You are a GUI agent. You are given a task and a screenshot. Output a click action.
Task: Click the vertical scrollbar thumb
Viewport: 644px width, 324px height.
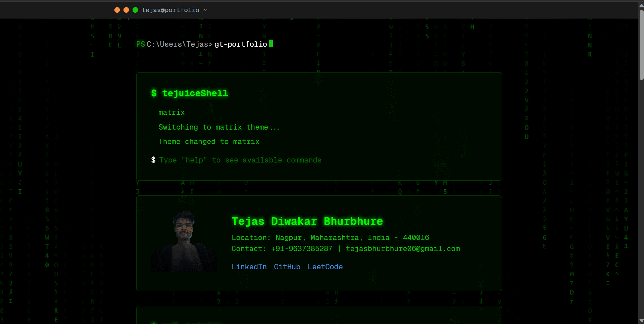coord(641,45)
